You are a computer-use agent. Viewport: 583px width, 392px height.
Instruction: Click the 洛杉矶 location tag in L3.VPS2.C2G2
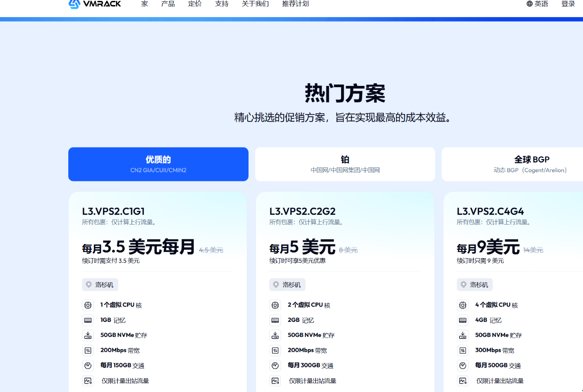287,285
